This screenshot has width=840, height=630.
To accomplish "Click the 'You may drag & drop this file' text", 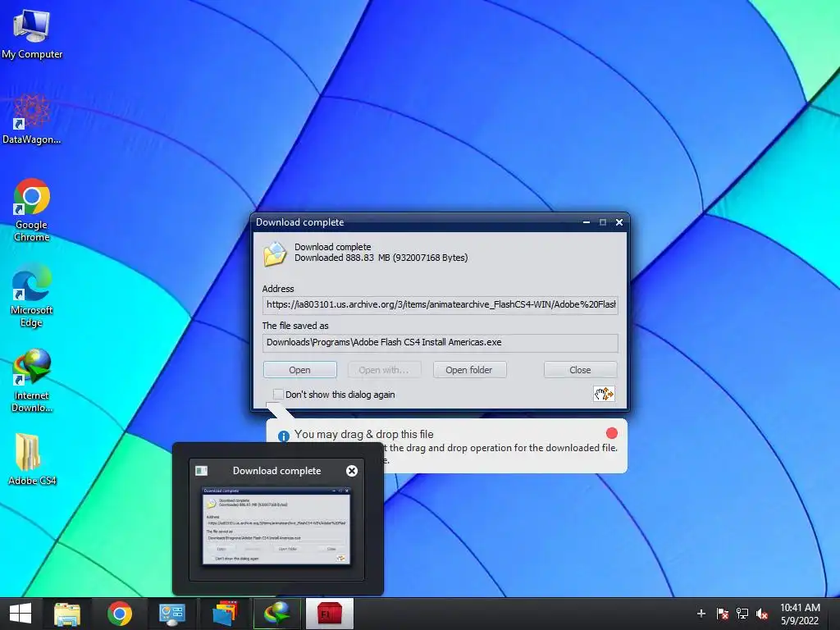I will 363,435.
